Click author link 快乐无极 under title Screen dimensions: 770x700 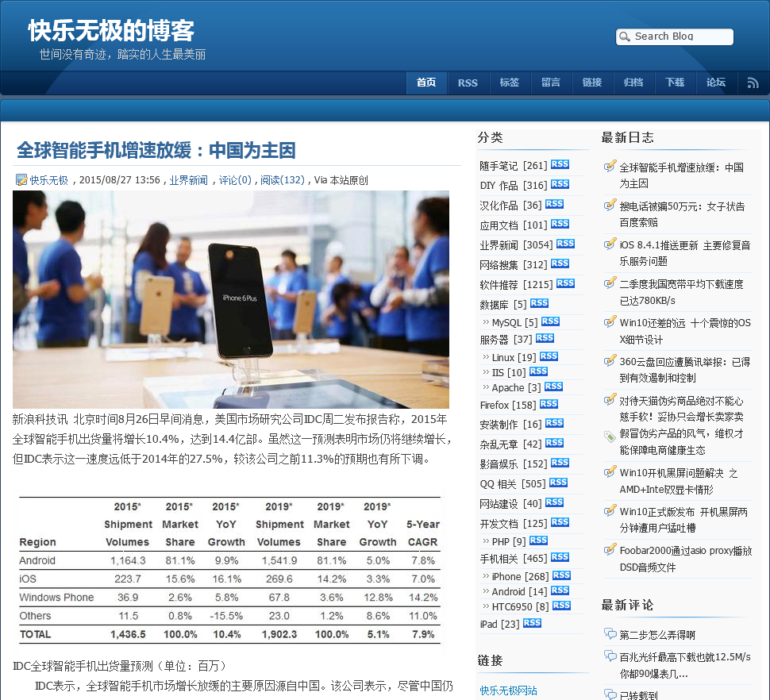(48, 180)
